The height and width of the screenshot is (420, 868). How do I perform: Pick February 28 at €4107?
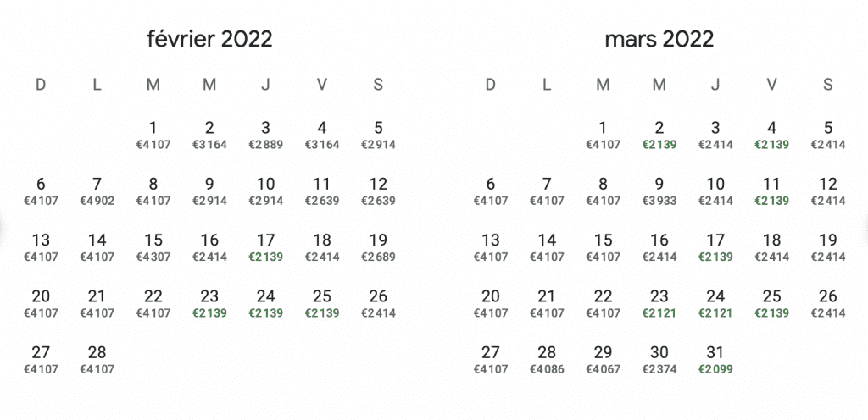(97, 360)
